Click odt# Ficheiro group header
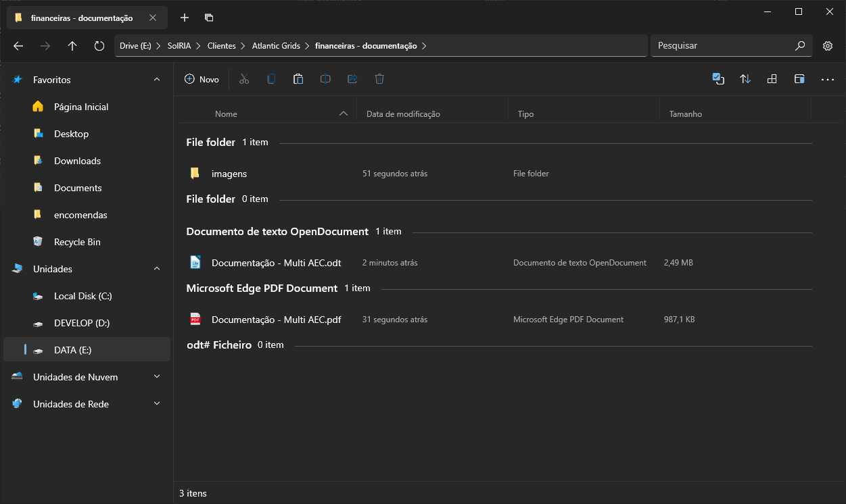Screen dimensions: 846x504 [x=219, y=345]
